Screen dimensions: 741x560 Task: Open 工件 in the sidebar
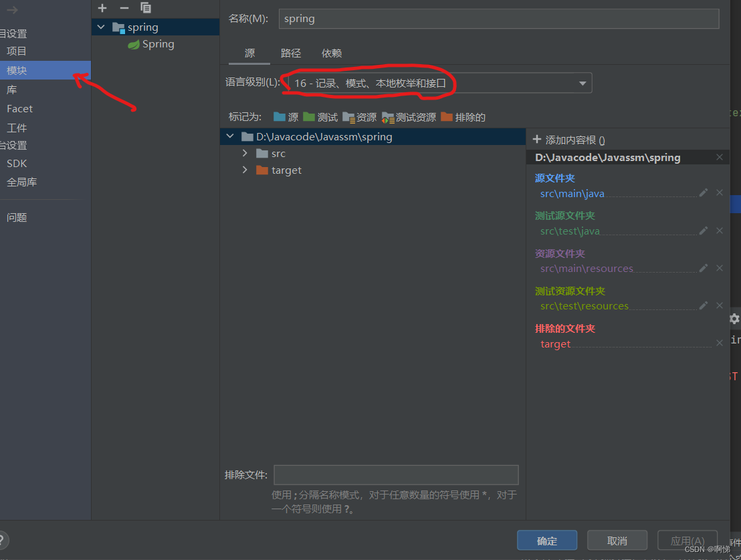click(17, 128)
